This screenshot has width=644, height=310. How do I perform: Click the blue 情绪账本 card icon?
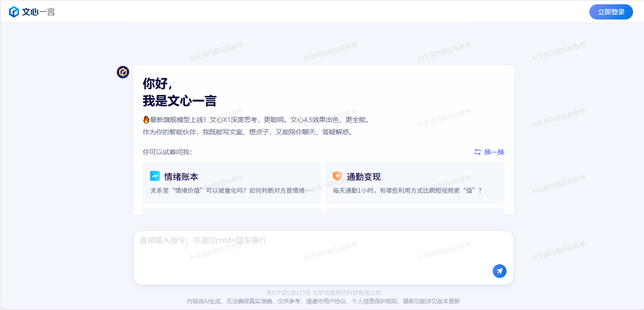point(155,176)
